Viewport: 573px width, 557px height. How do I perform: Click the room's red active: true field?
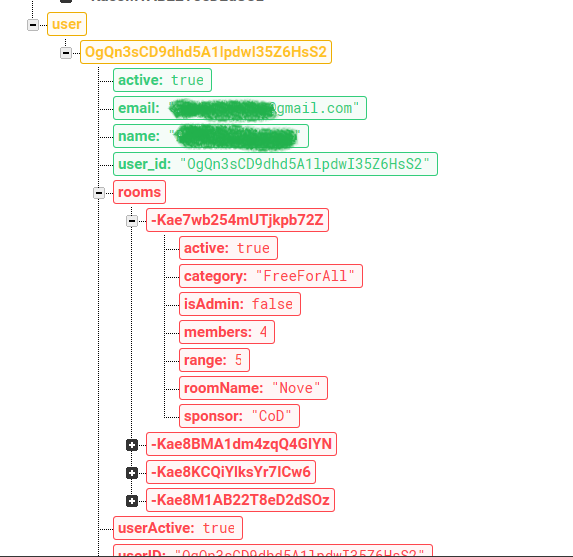228,248
